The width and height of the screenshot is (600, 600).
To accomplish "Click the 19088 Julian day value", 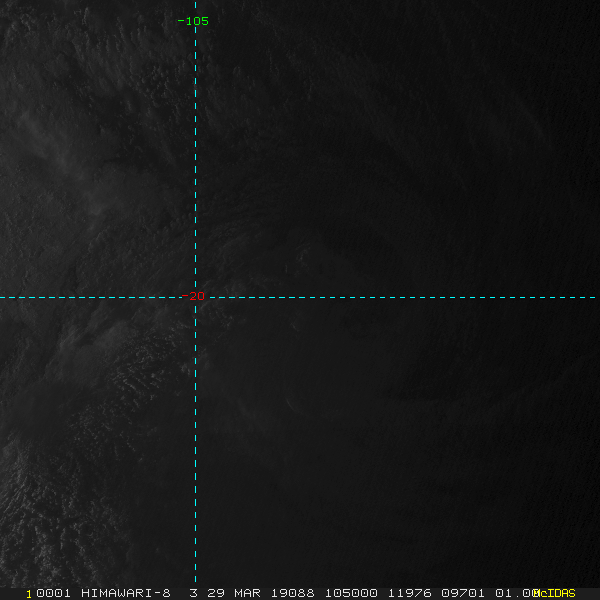I will [x=293, y=593].
